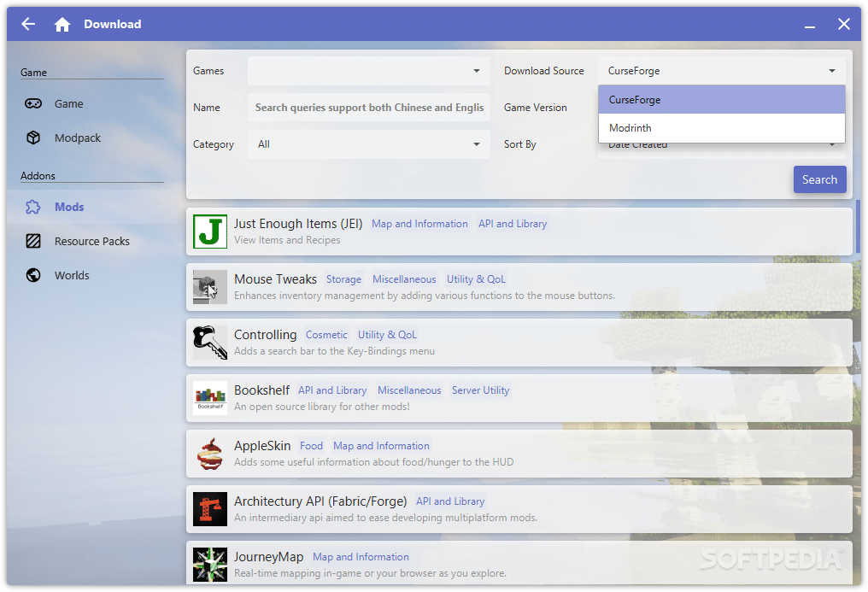The width and height of the screenshot is (868, 592).
Task: Open the AppleSkin mod entry
Action: pyautogui.click(x=519, y=453)
